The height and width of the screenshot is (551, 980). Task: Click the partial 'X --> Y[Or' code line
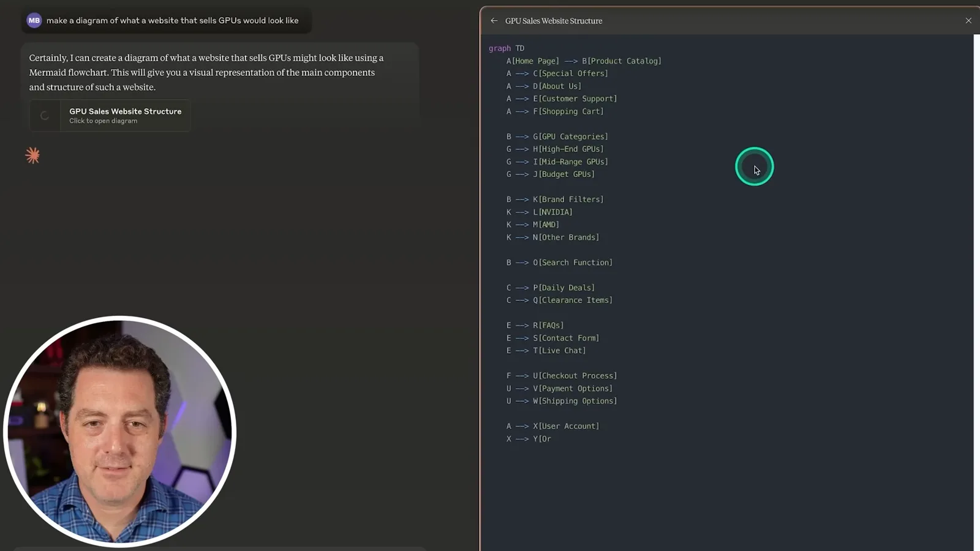[529, 439]
